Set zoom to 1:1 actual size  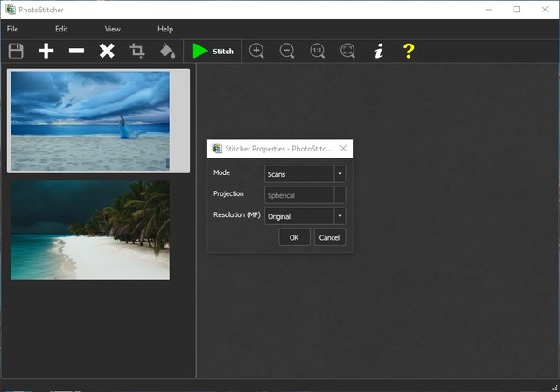317,51
